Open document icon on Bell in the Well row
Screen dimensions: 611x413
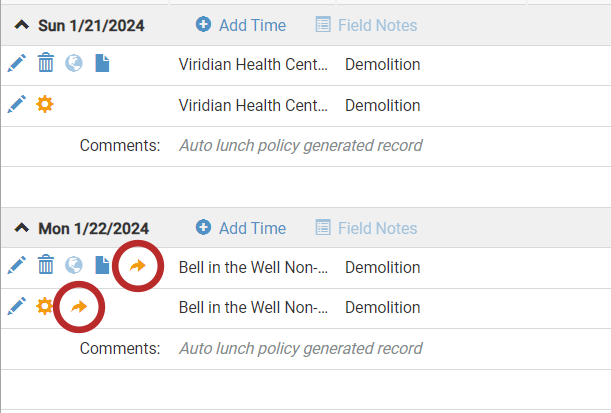(x=102, y=265)
